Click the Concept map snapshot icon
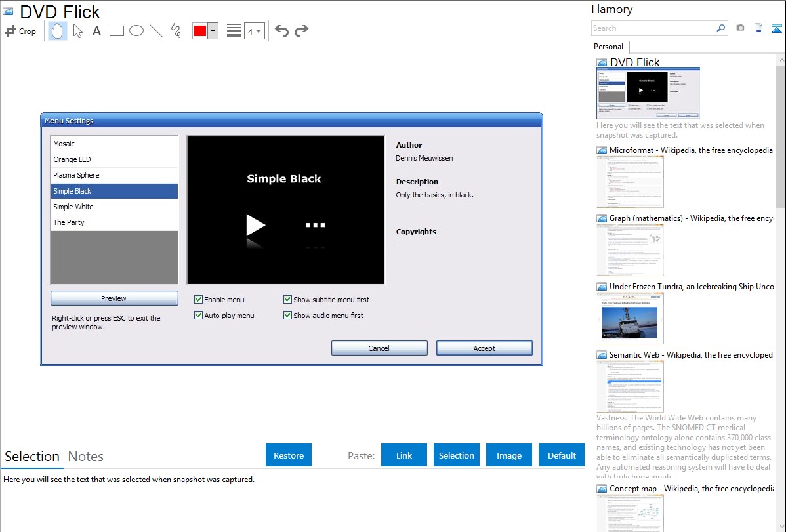The height and width of the screenshot is (532, 786). point(602,489)
